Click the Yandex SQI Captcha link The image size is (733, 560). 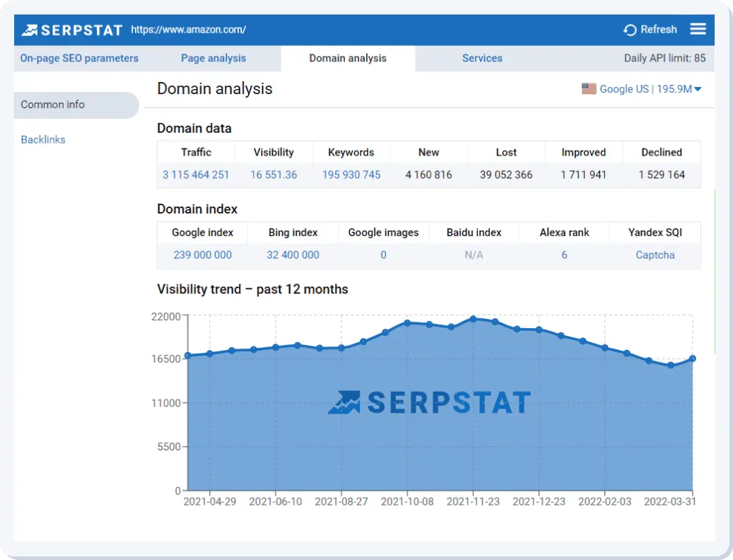[x=655, y=255]
